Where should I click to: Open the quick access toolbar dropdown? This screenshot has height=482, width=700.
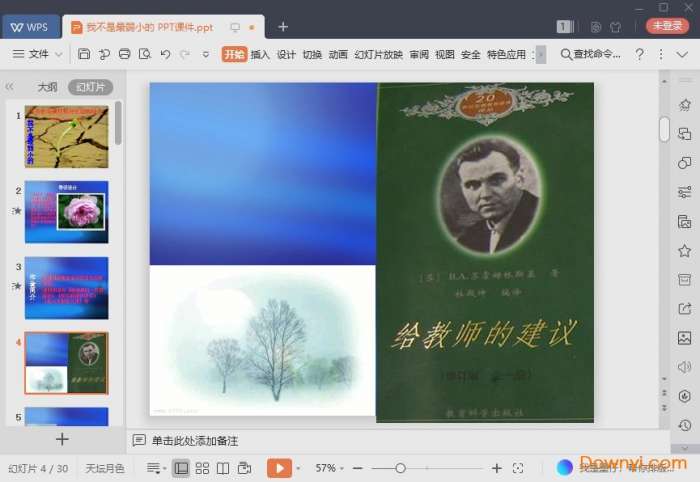point(205,54)
